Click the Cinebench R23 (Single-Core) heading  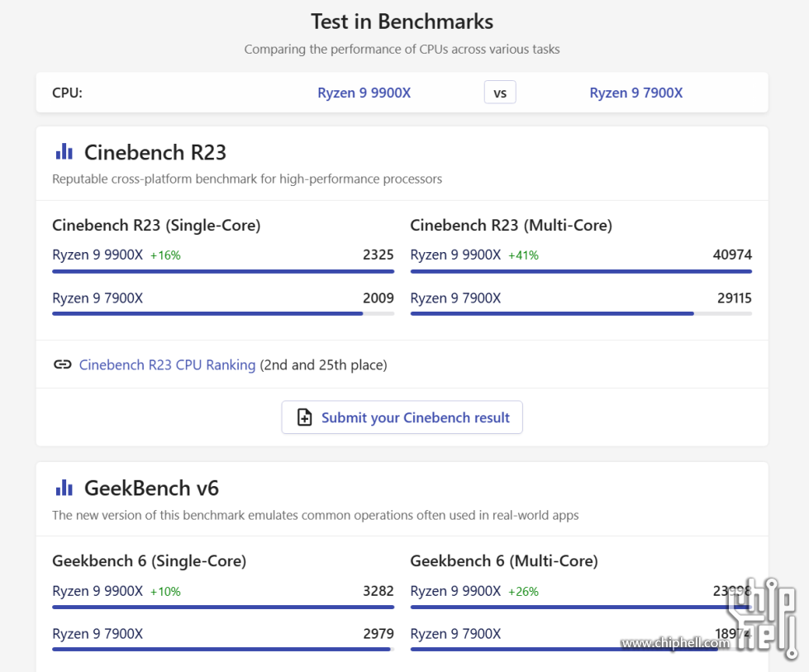[x=156, y=226]
